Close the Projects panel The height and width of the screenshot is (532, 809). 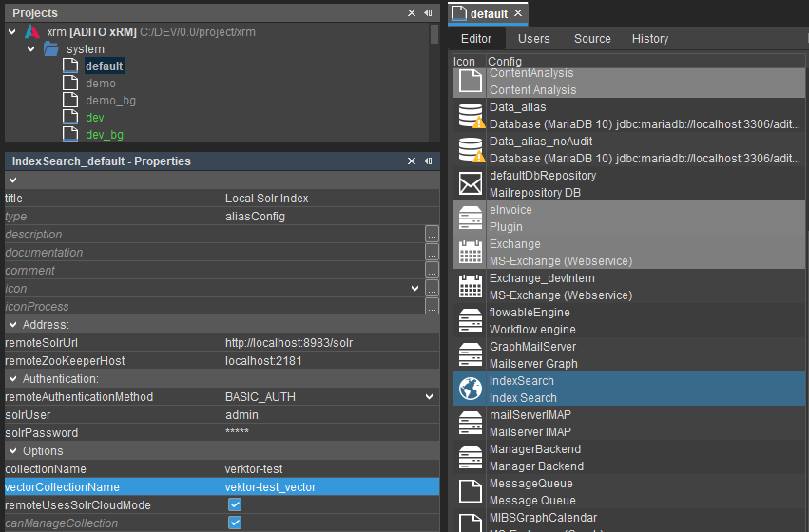click(x=412, y=13)
